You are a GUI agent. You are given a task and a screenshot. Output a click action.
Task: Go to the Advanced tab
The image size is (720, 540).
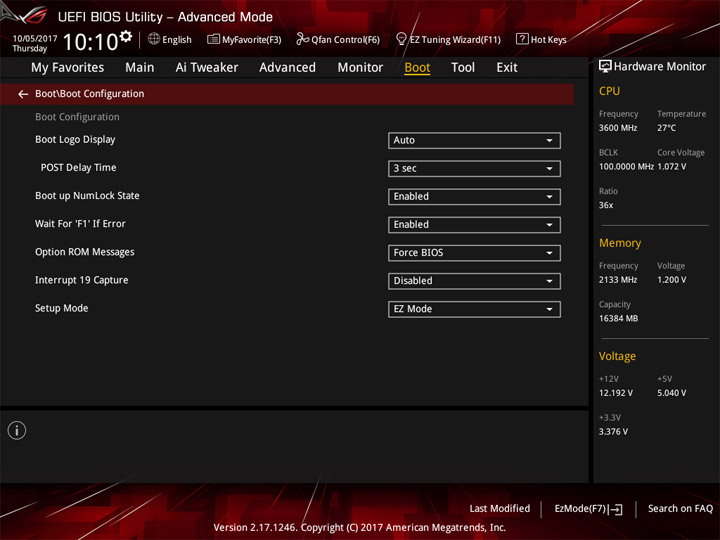click(x=287, y=68)
